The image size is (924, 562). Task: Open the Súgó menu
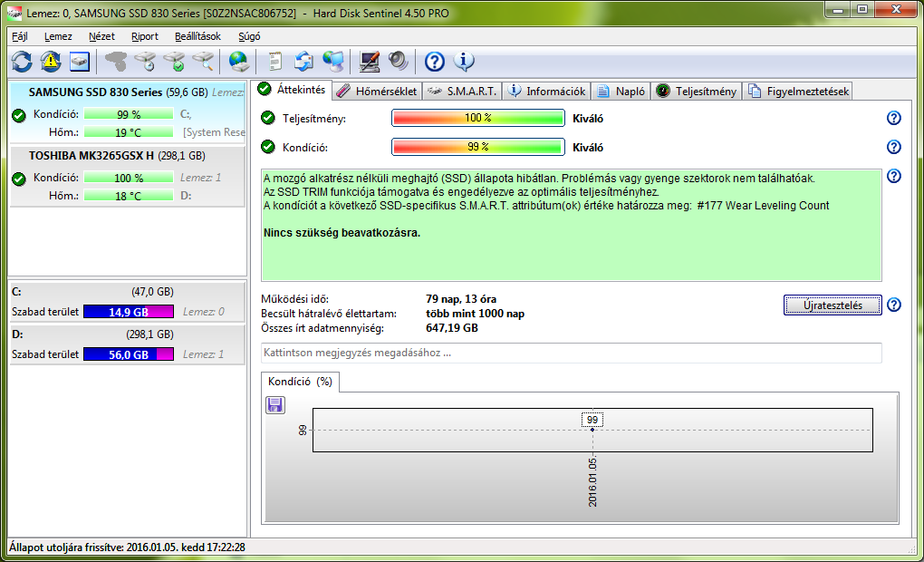tap(249, 36)
